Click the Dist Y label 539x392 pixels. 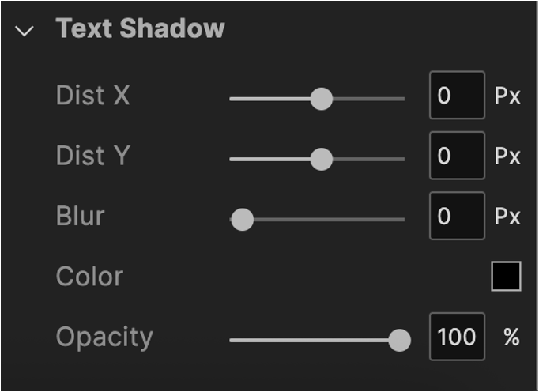(x=93, y=156)
